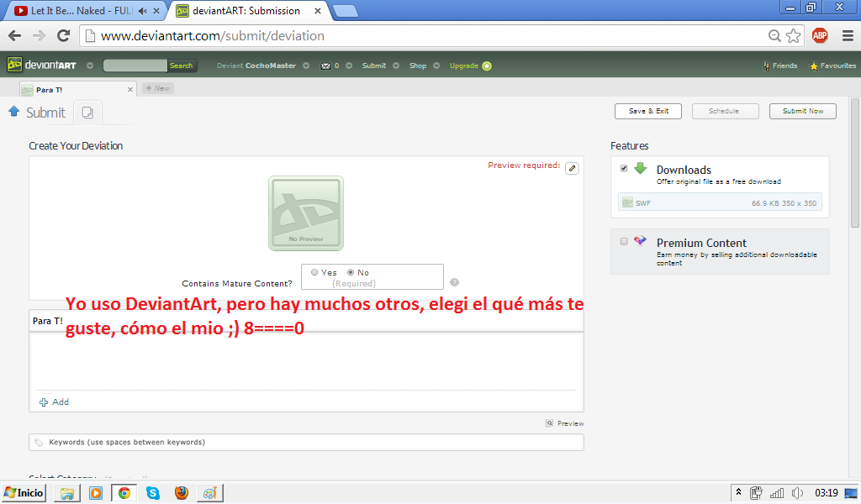This screenshot has height=504, width=861.
Task: Open the Inicio start button
Action: click(24, 493)
